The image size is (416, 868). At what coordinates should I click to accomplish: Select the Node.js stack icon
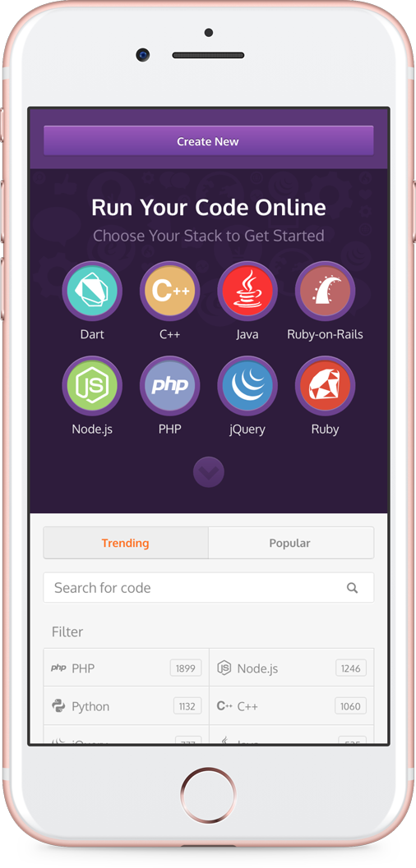tap(92, 386)
